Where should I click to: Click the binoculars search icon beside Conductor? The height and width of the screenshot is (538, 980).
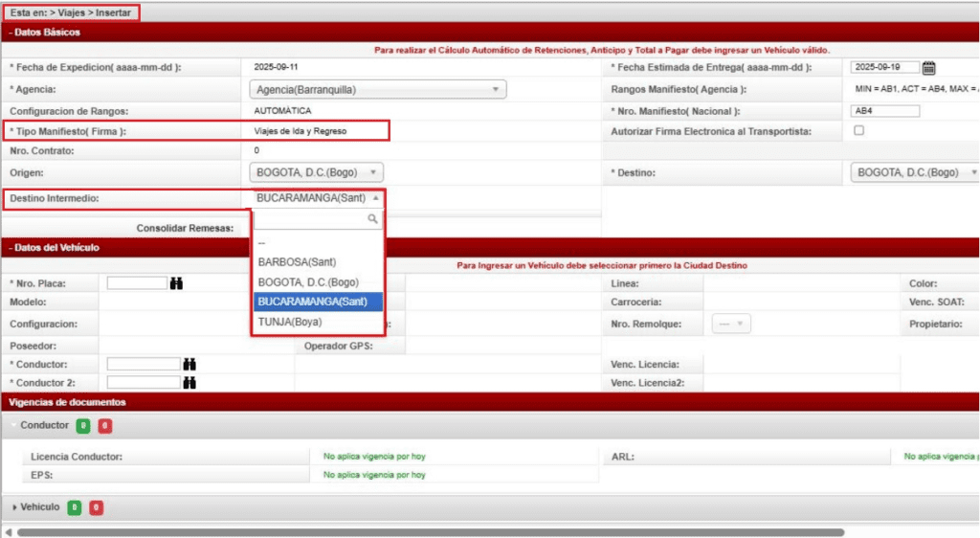189,364
